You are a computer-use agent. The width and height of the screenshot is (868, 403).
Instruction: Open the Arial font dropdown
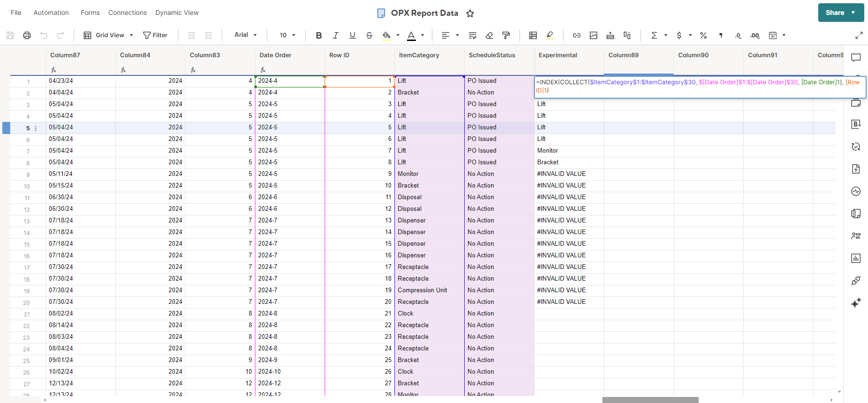[246, 35]
